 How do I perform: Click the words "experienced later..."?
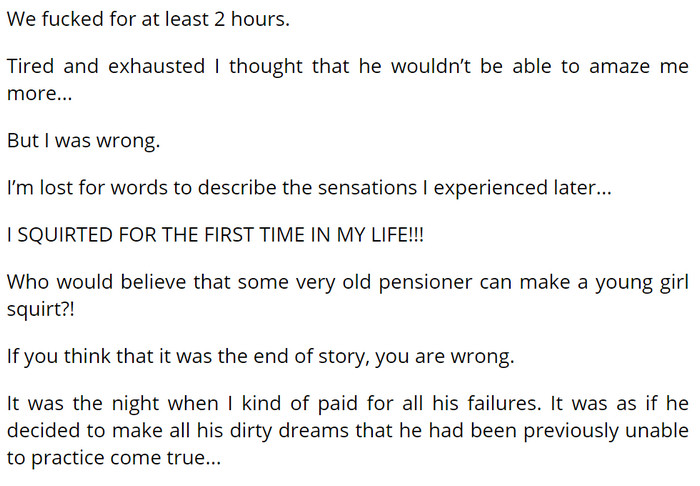point(522,188)
